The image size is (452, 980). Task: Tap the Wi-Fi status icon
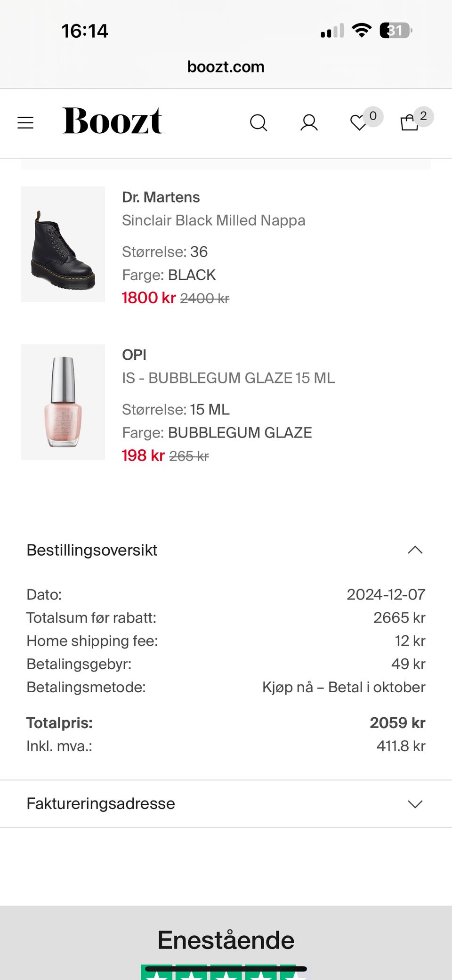362,31
